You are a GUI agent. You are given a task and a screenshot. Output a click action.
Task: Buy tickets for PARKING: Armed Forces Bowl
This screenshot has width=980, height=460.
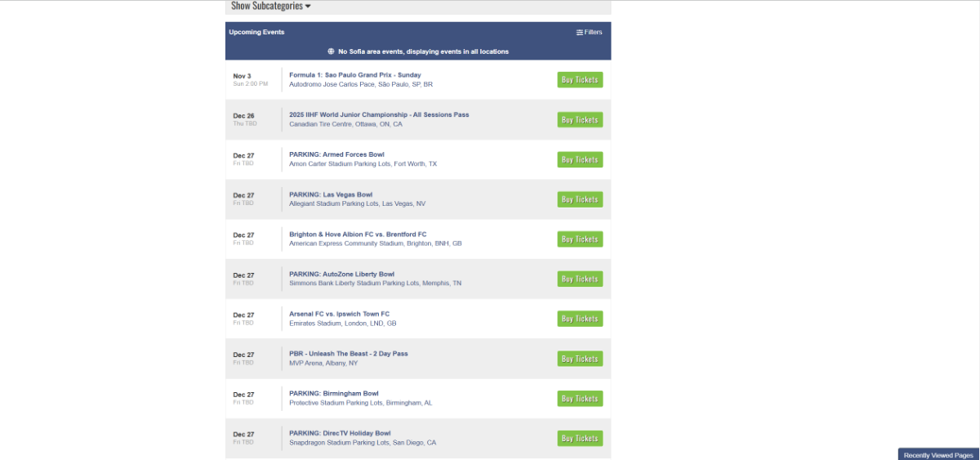coord(580,160)
